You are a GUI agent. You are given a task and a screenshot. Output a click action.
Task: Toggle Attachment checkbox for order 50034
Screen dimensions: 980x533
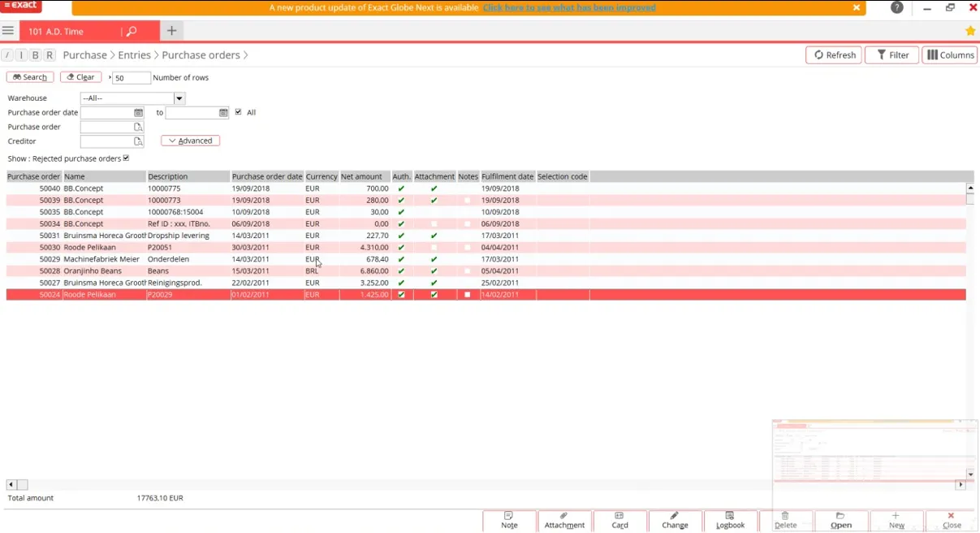tap(434, 223)
